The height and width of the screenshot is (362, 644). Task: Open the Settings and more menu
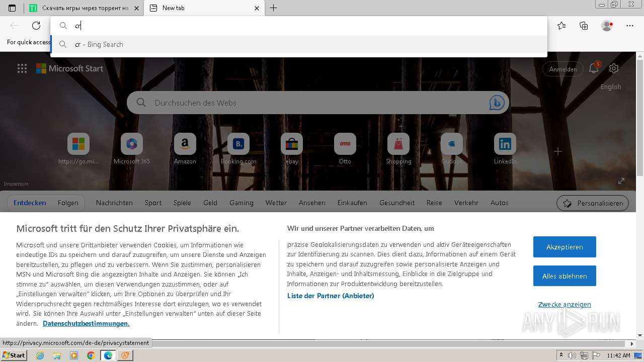(629, 26)
